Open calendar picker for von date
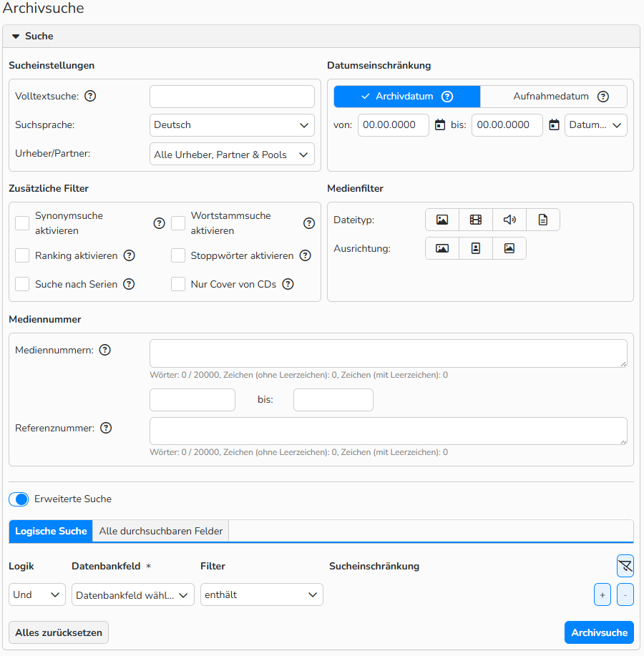This screenshot has width=644, height=656. 440,124
